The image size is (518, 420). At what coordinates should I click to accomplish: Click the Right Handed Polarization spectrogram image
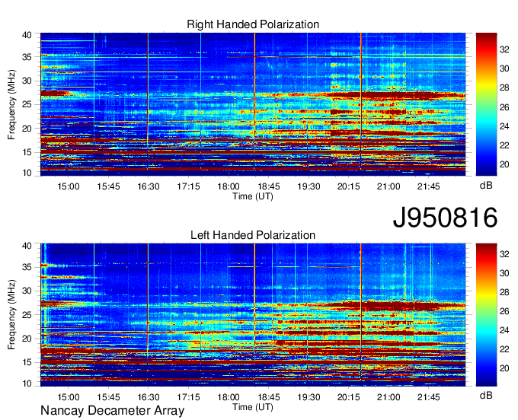point(253,104)
